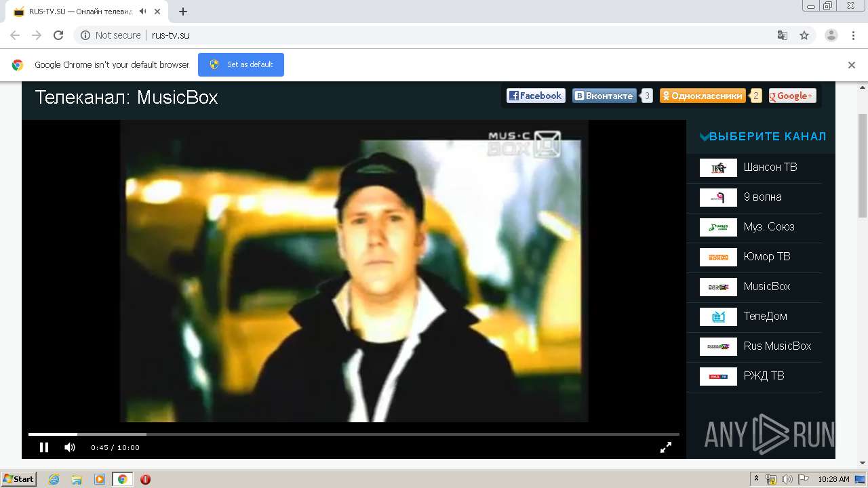Share page on Google+
868x488 pixels.
click(792, 96)
